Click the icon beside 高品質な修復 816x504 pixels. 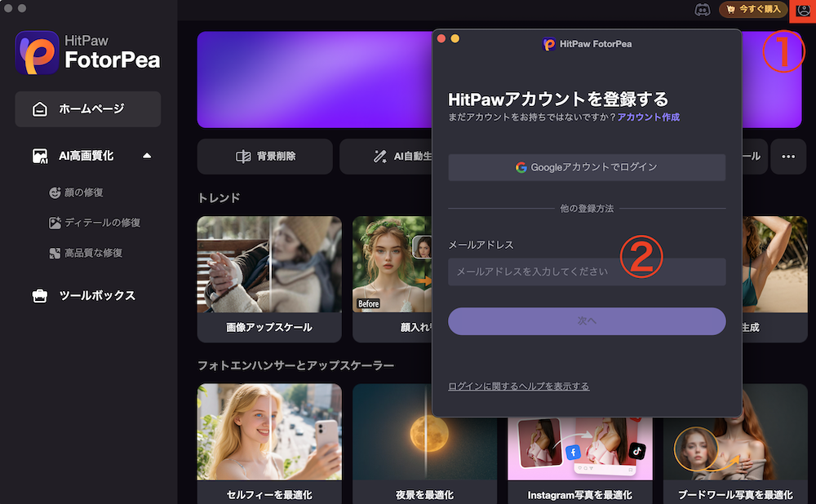click(x=55, y=254)
